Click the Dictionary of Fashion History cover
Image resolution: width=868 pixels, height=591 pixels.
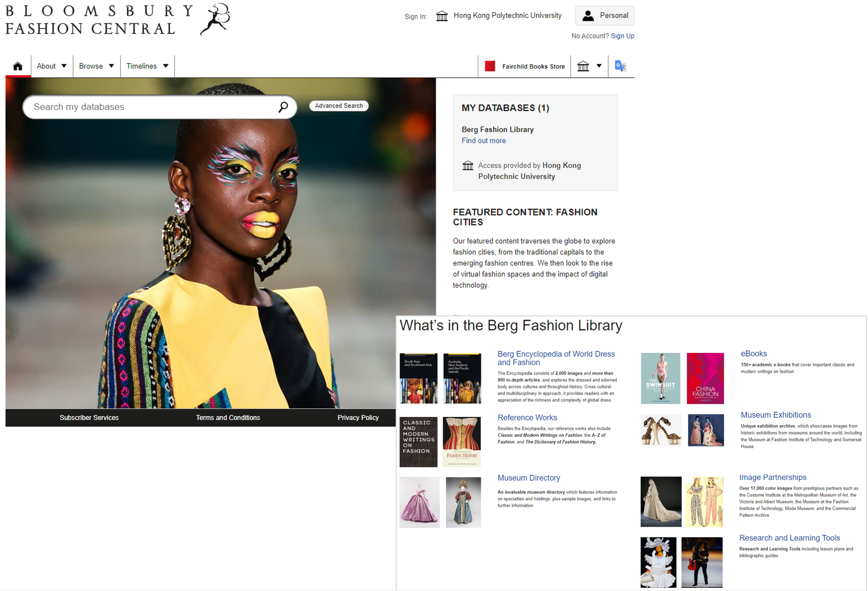click(x=462, y=442)
